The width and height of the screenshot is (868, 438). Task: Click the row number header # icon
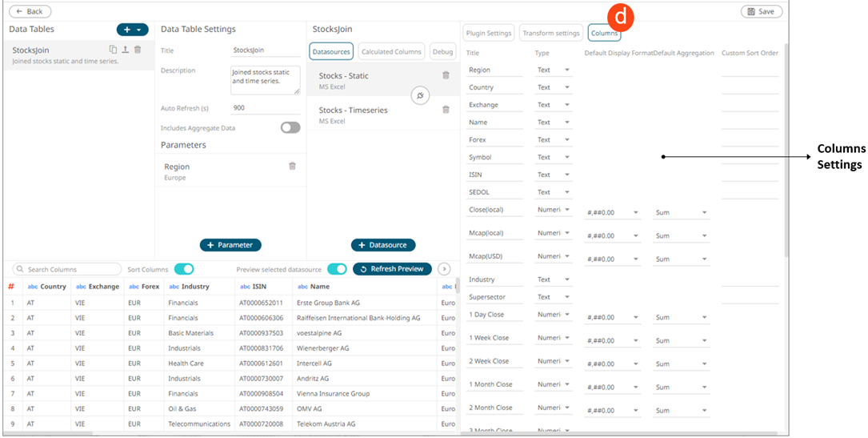point(11,287)
